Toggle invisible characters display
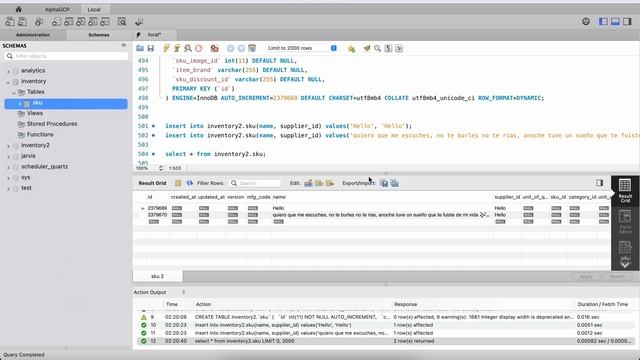 pos(388,48)
